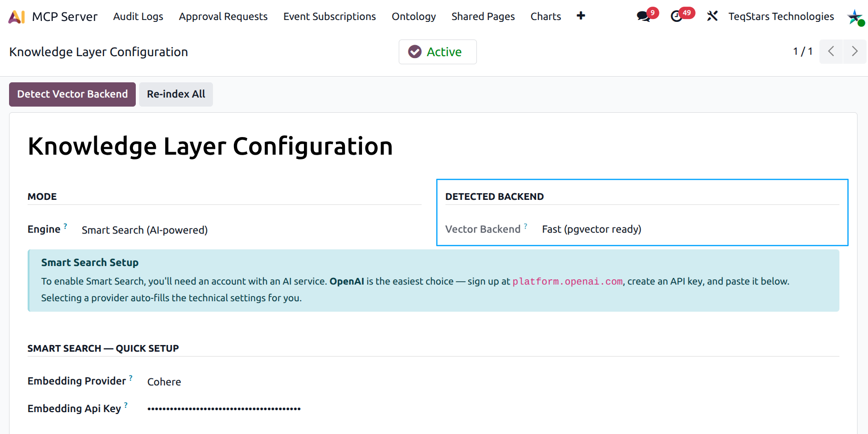Screen dimensions: 868x434
Task: Click the Engine help question mark
Action: coord(65,226)
